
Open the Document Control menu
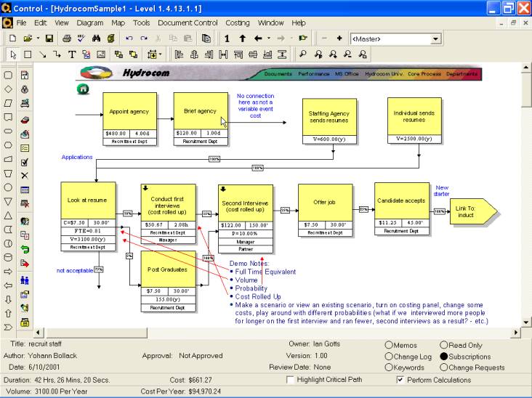(188, 23)
